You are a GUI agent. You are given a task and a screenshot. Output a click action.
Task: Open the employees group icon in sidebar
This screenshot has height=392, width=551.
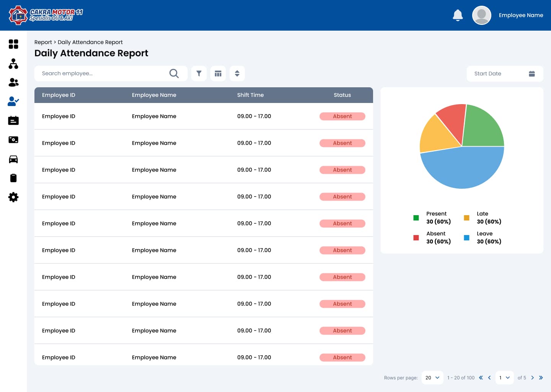[13, 82]
